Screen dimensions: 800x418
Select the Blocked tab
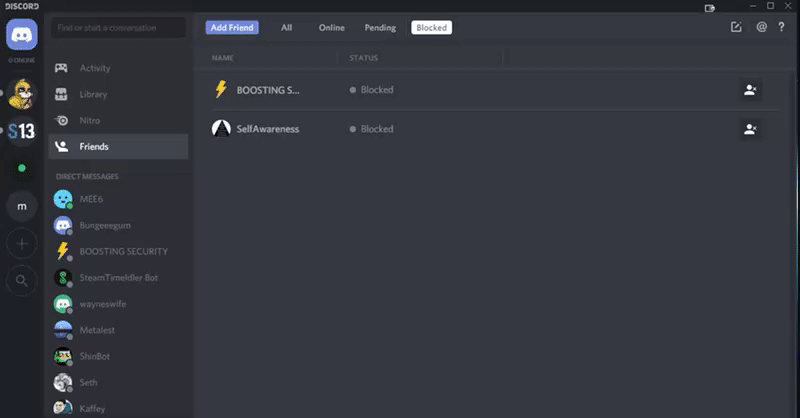coord(432,28)
